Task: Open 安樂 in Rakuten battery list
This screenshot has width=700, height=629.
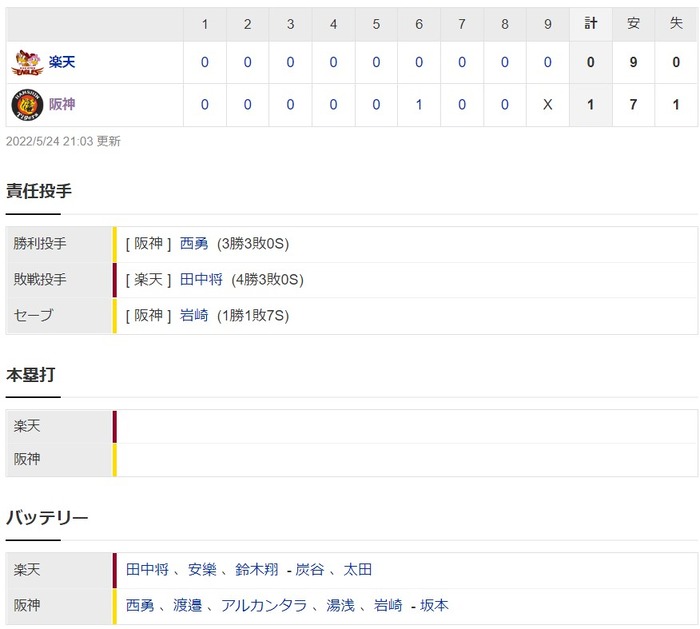Action: [x=202, y=570]
